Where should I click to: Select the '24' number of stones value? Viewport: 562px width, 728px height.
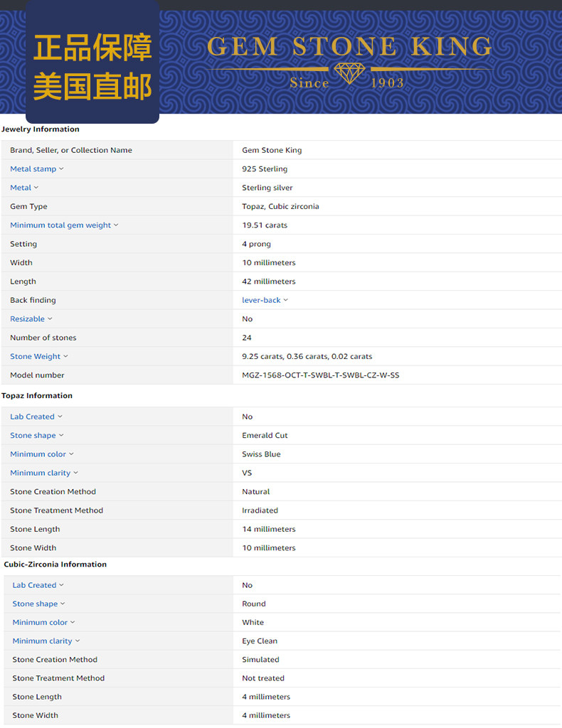coord(247,338)
